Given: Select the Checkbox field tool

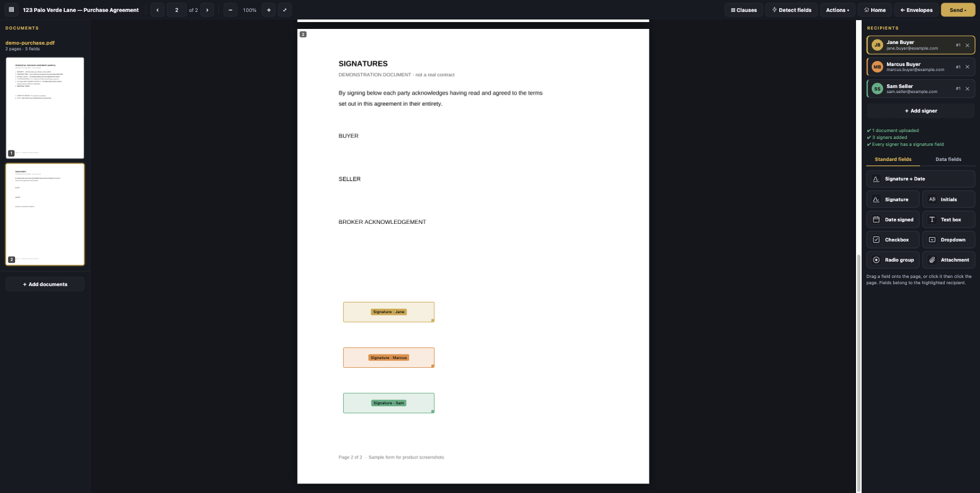Looking at the screenshot, I should click(893, 240).
